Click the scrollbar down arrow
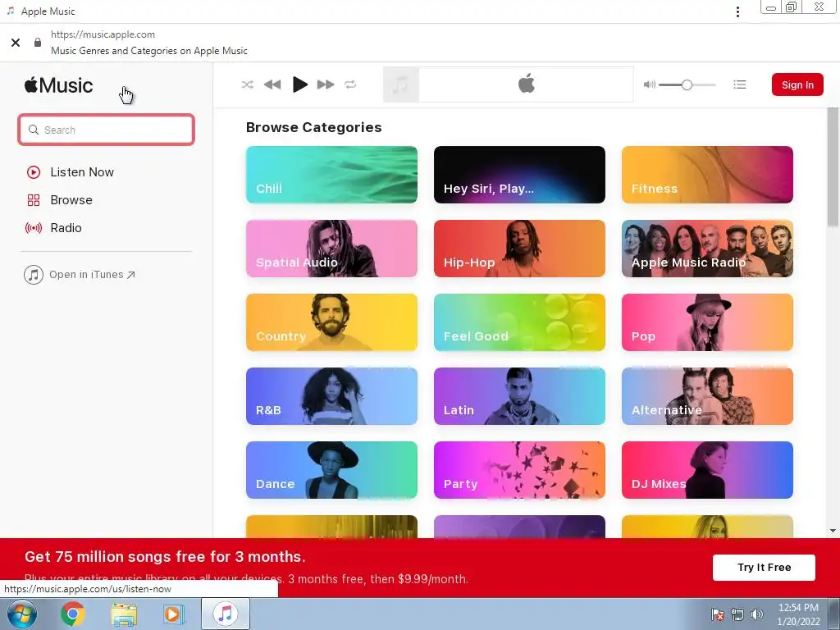 [x=833, y=531]
